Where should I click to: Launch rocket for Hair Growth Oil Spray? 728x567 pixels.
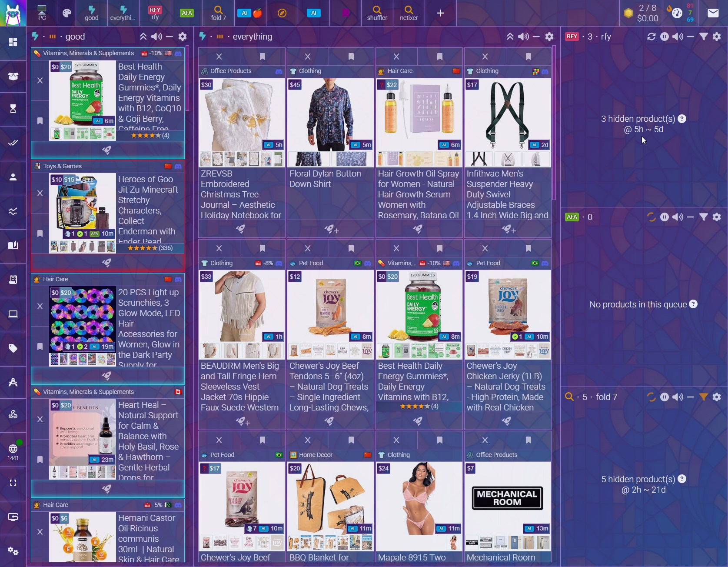coord(418,229)
